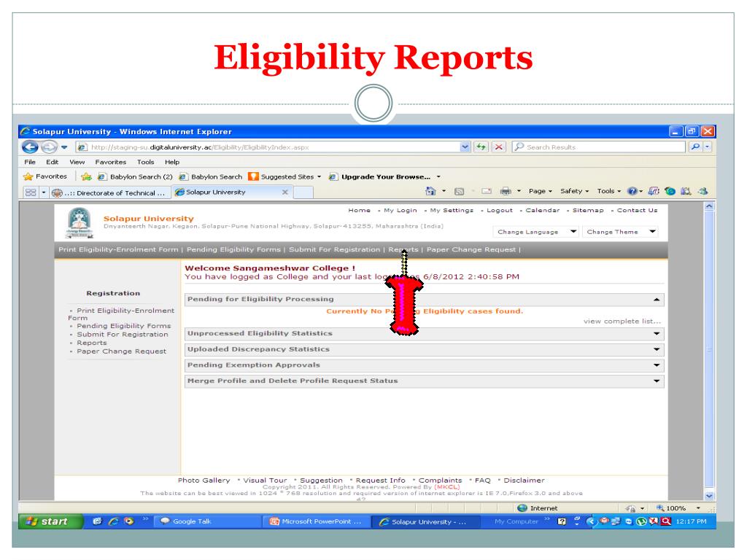Close the Solapur University tab
The image size is (747, 560).
[x=285, y=192]
